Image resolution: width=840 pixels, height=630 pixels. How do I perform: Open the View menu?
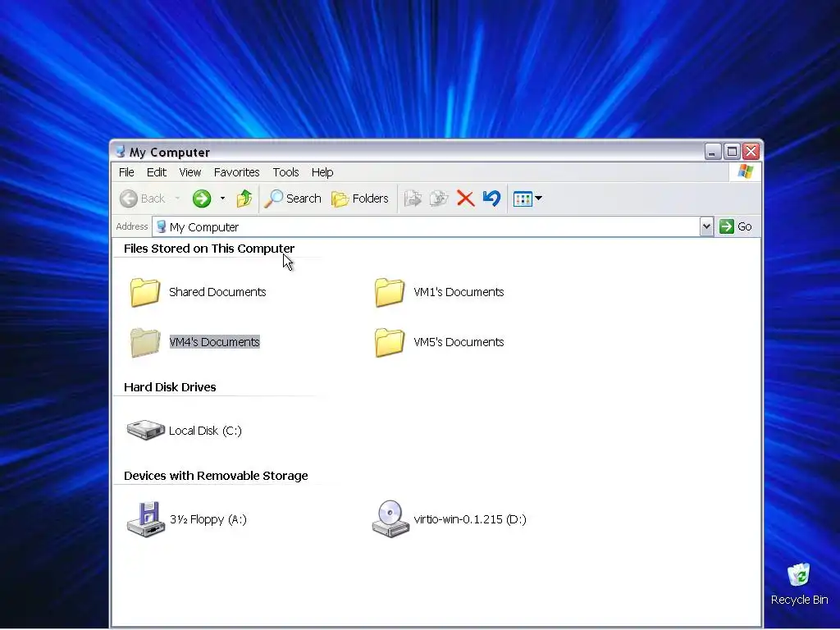coord(190,172)
